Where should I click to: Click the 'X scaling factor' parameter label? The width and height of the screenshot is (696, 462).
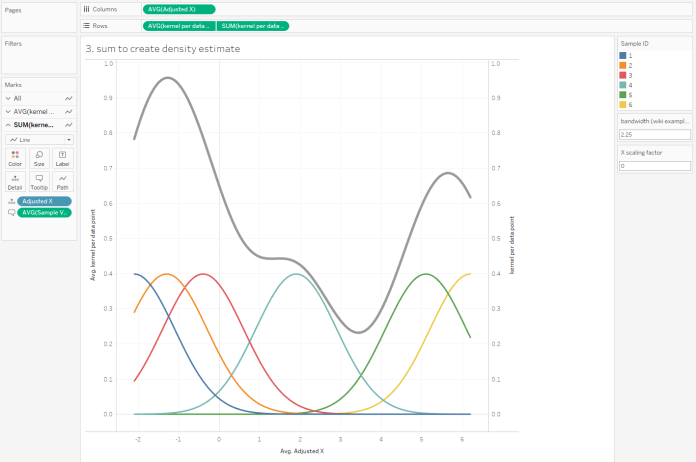pos(641,153)
